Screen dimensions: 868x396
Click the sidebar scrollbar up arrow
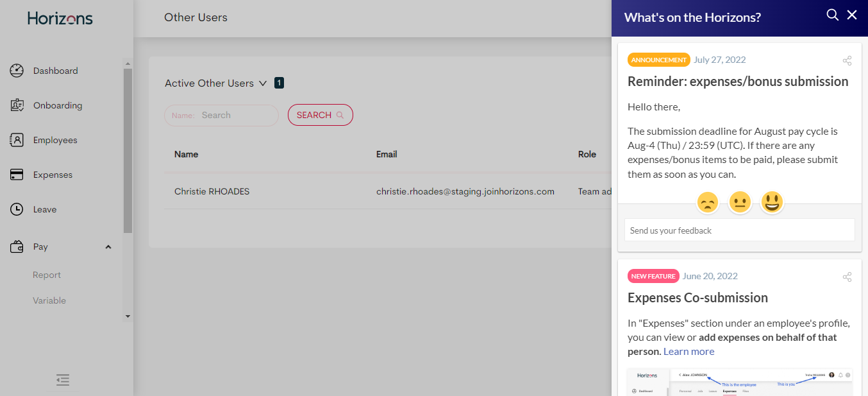click(128, 64)
